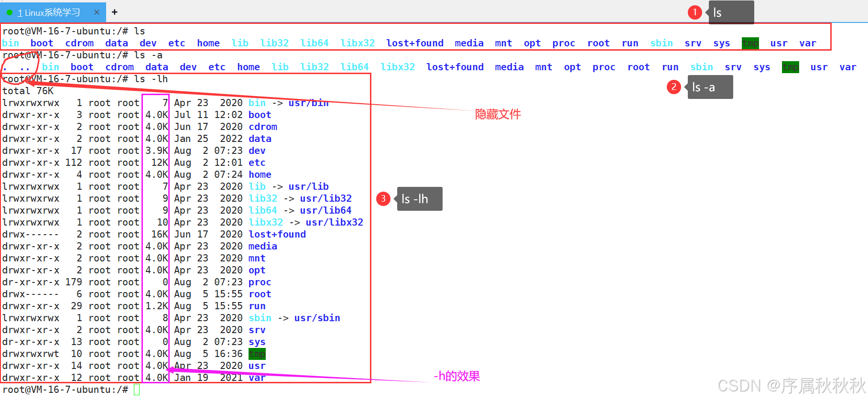Click "12:02" time on the boot row
The image size is (868, 401).
click(x=228, y=115)
